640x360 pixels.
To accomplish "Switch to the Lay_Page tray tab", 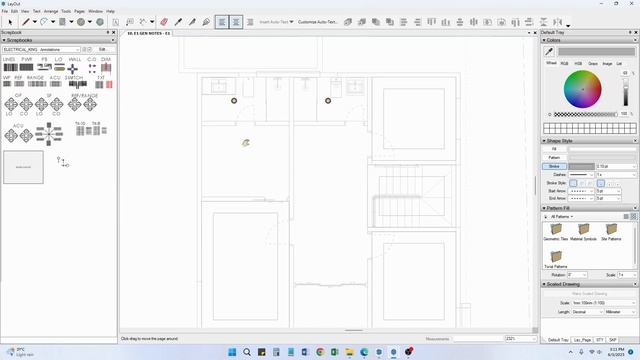I will point(582,340).
